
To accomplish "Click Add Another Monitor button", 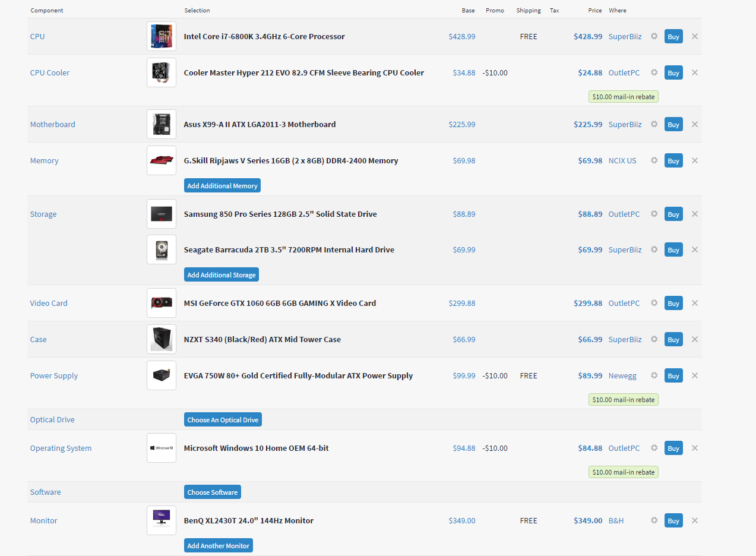I will click(x=219, y=546).
